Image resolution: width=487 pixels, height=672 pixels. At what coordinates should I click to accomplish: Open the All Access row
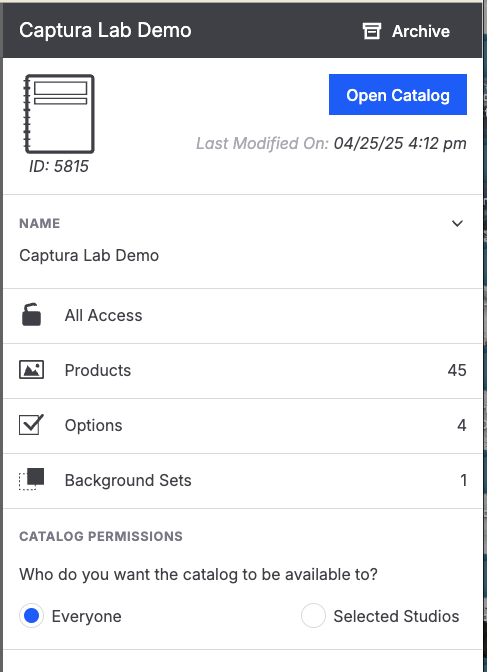coord(243,316)
